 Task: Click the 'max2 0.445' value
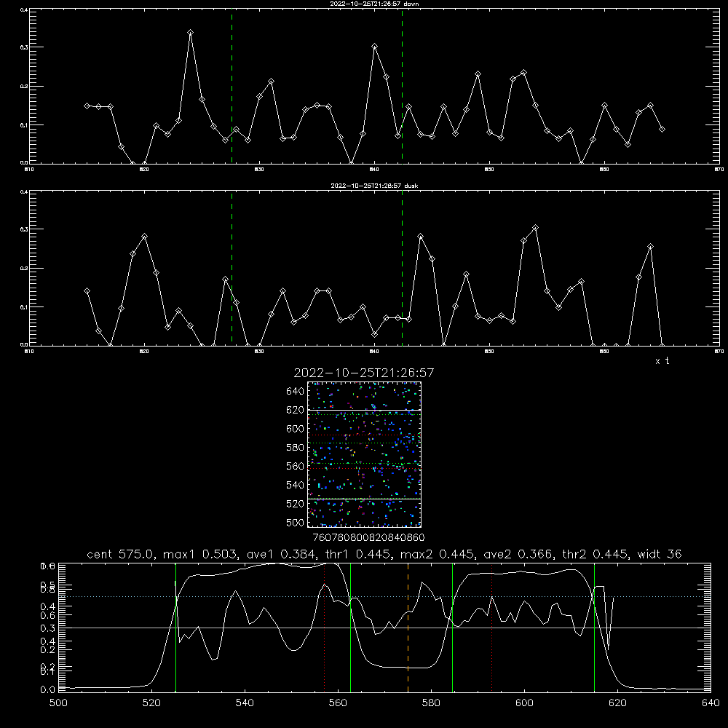(x=438, y=554)
